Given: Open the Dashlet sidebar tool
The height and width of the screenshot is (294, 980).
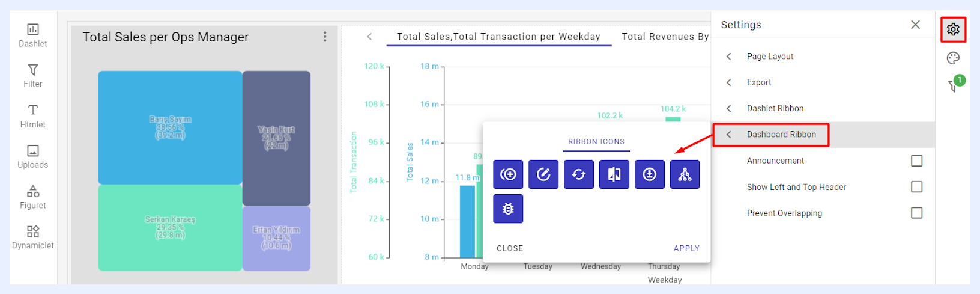Looking at the screenshot, I should click(x=33, y=35).
